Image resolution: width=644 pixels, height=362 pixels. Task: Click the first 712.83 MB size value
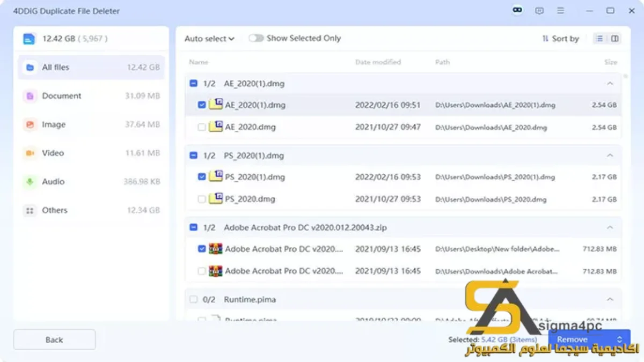click(x=599, y=249)
